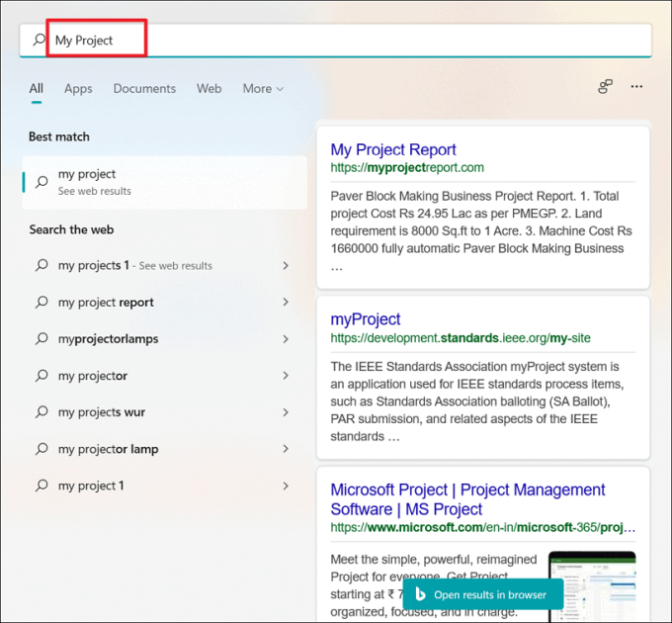Image resolution: width=672 pixels, height=623 pixels.
Task: Open the More dropdown filter
Action: (x=263, y=89)
